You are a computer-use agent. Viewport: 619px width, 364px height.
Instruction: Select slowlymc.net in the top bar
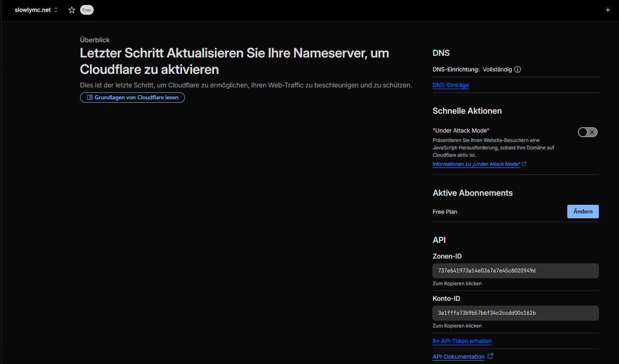pos(32,10)
